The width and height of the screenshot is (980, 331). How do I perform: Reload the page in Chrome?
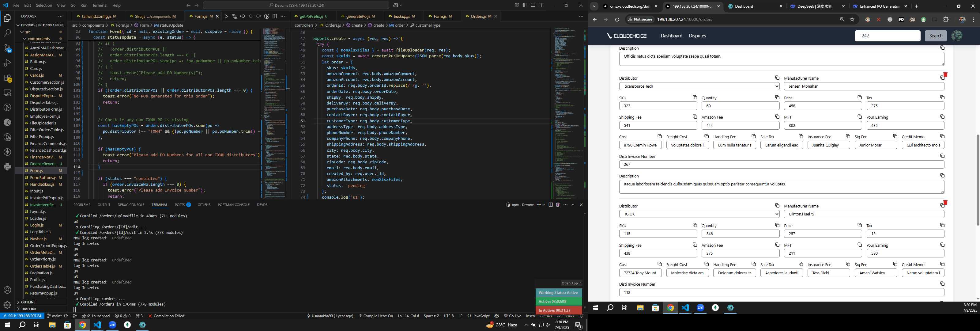[617, 19]
